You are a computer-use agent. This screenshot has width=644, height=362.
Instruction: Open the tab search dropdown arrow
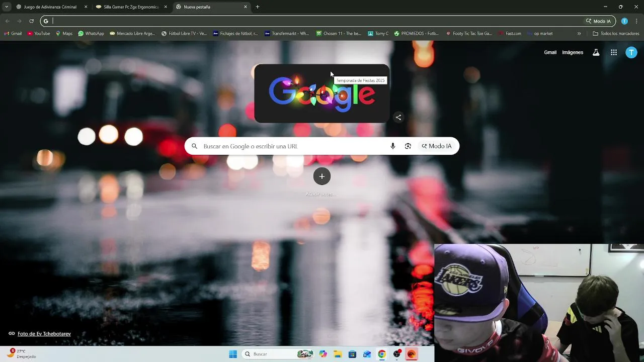click(x=7, y=7)
